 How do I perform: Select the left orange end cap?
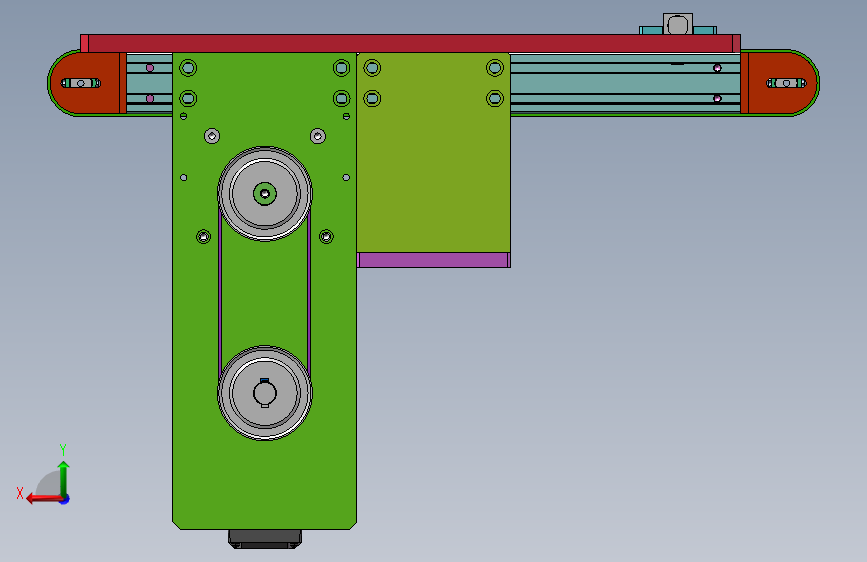pyautogui.click(x=88, y=83)
